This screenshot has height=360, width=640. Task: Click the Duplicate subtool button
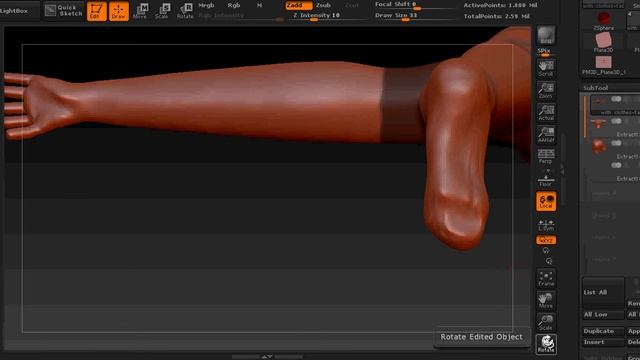[603, 331]
